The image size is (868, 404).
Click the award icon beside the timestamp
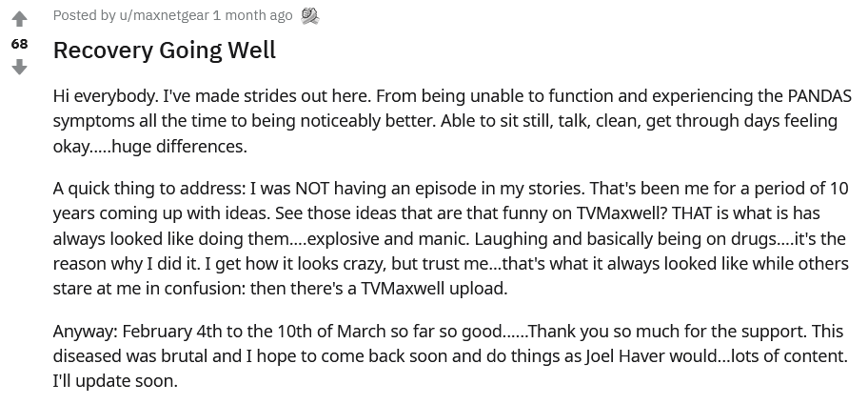(x=310, y=16)
